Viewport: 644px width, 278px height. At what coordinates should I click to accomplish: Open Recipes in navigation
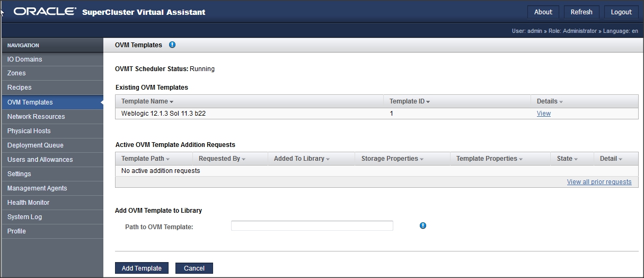coord(52,88)
